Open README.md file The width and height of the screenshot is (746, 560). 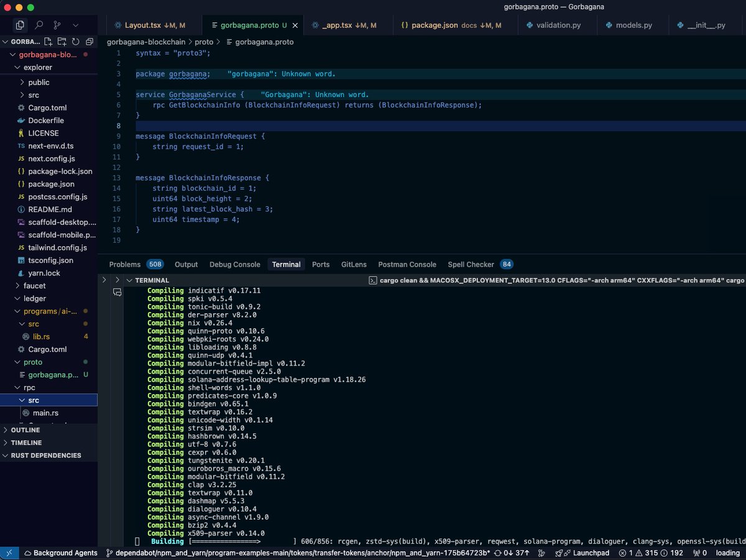click(50, 209)
